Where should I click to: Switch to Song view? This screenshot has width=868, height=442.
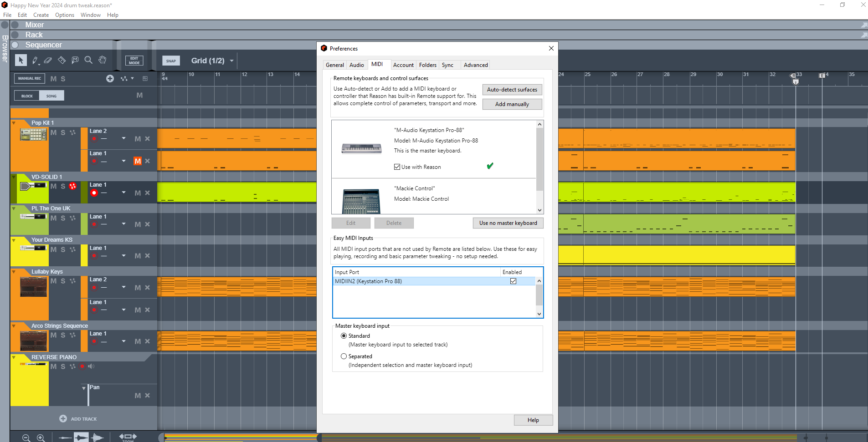pos(51,96)
